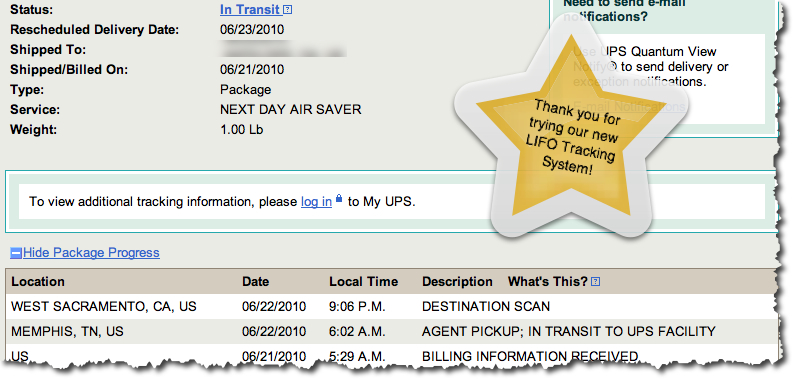Click the minus icon before Hide Package Progress
Viewport: 794px width, 380px height.
point(16,253)
